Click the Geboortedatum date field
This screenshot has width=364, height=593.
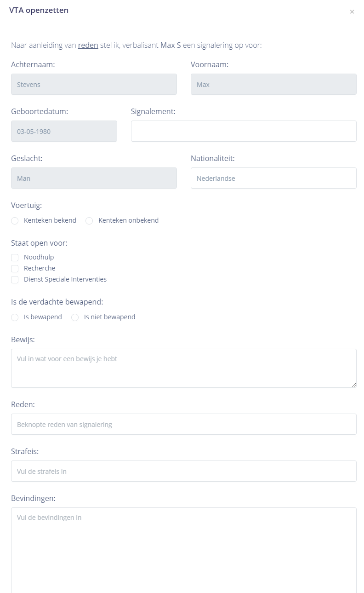(x=64, y=131)
